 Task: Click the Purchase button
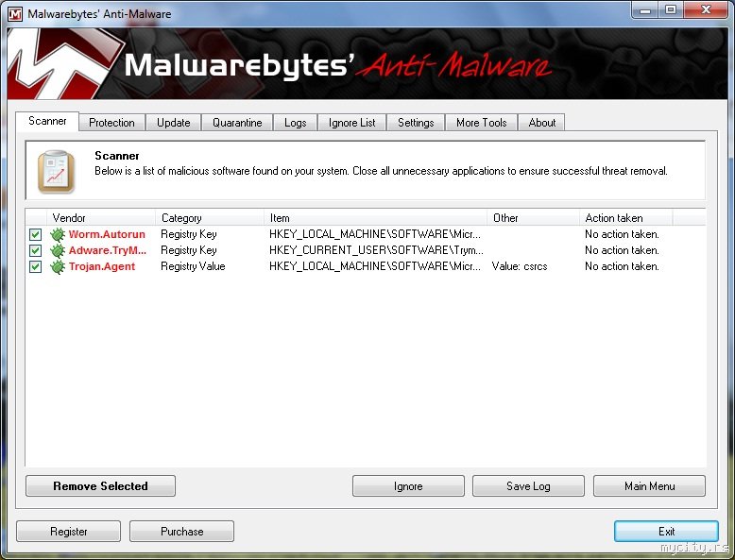pyautogui.click(x=182, y=532)
